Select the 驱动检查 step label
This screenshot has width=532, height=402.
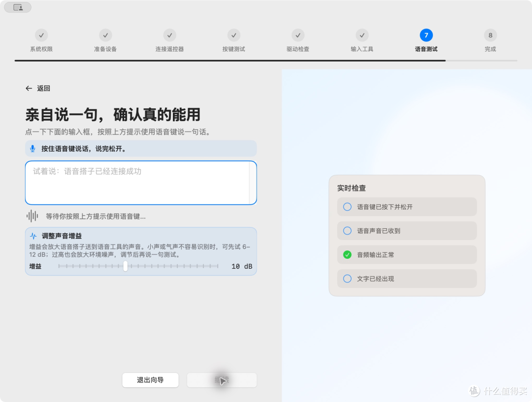(x=298, y=49)
